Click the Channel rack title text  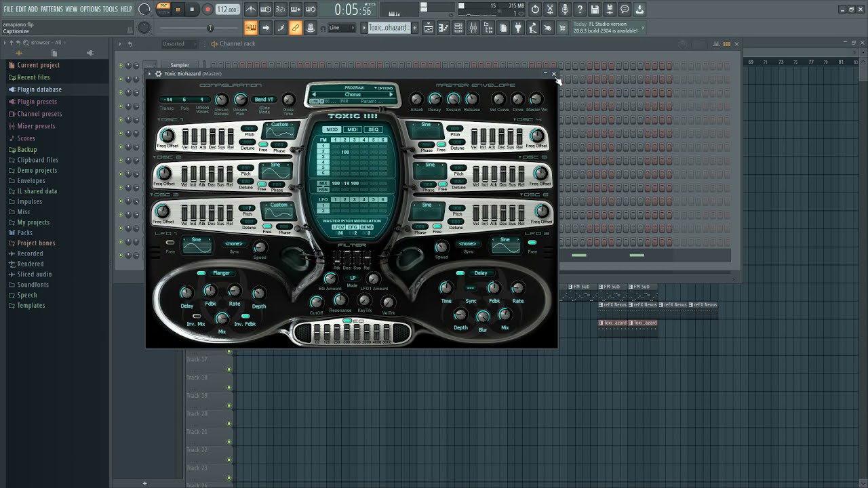click(x=237, y=44)
